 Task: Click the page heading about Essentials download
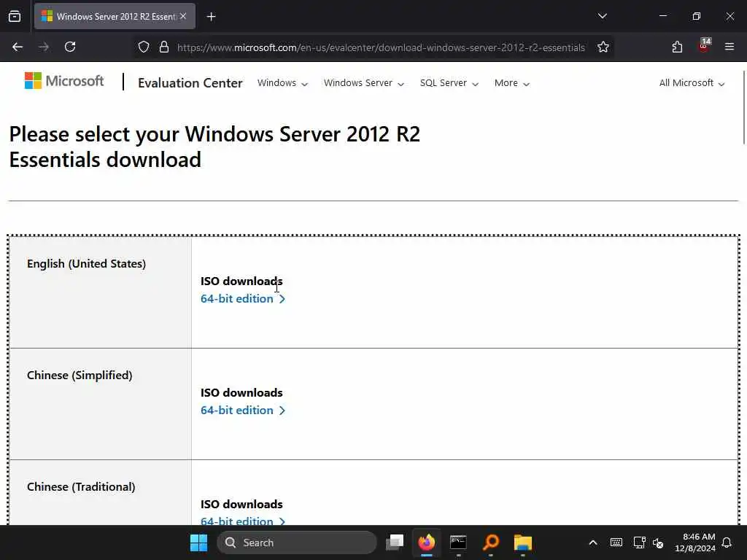click(214, 147)
